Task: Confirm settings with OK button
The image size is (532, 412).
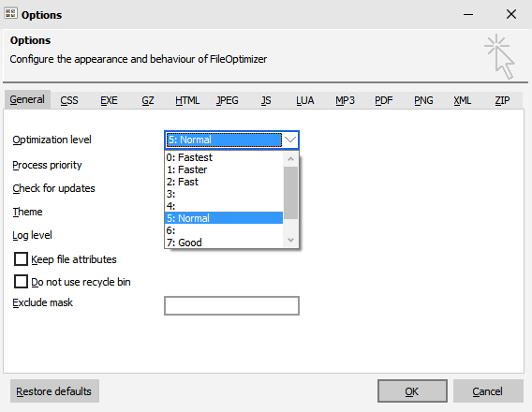Action: 412,391
